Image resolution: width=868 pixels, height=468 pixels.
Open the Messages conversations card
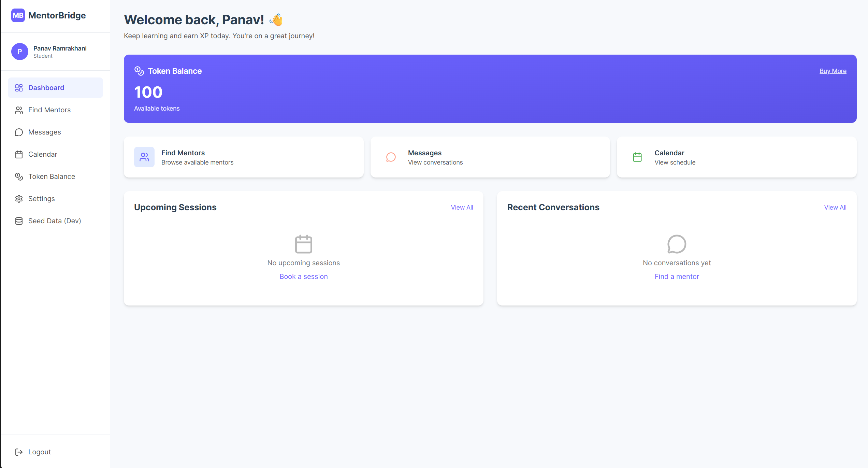point(490,157)
